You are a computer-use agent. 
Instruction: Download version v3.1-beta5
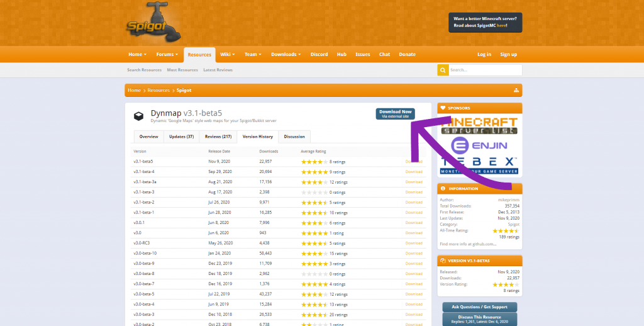click(414, 162)
